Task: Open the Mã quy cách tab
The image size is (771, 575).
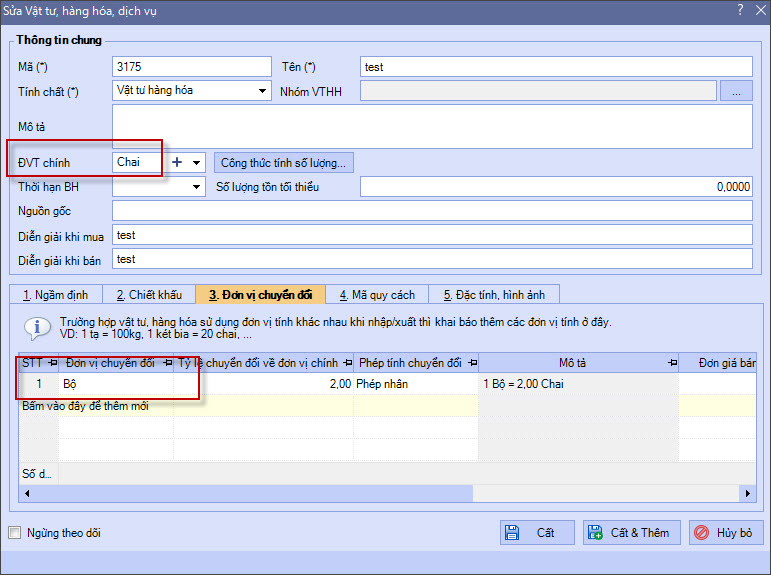Action: pyautogui.click(x=376, y=294)
